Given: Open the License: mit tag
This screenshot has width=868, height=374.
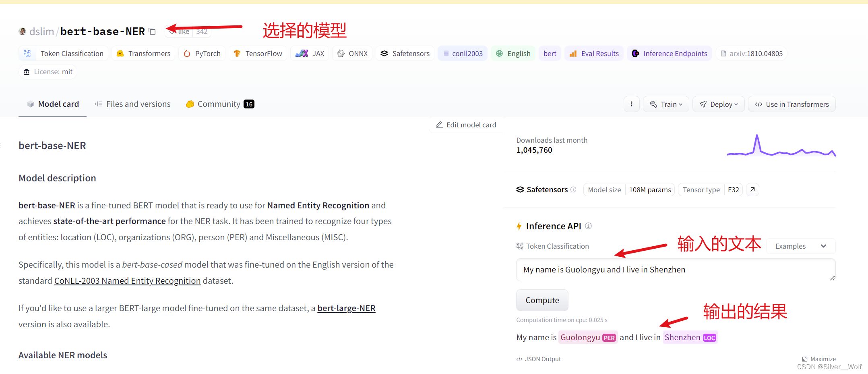Looking at the screenshot, I should [48, 72].
